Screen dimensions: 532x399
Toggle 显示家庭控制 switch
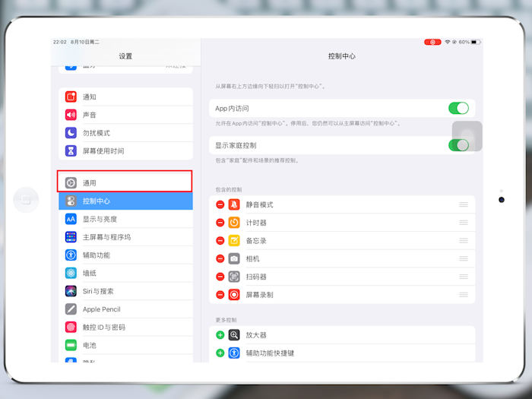[x=459, y=145]
